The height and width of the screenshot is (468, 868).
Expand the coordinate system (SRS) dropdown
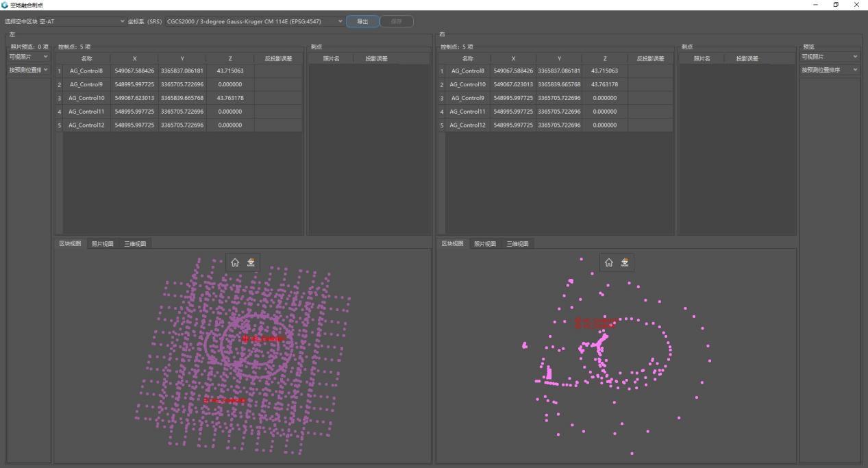pos(254,21)
